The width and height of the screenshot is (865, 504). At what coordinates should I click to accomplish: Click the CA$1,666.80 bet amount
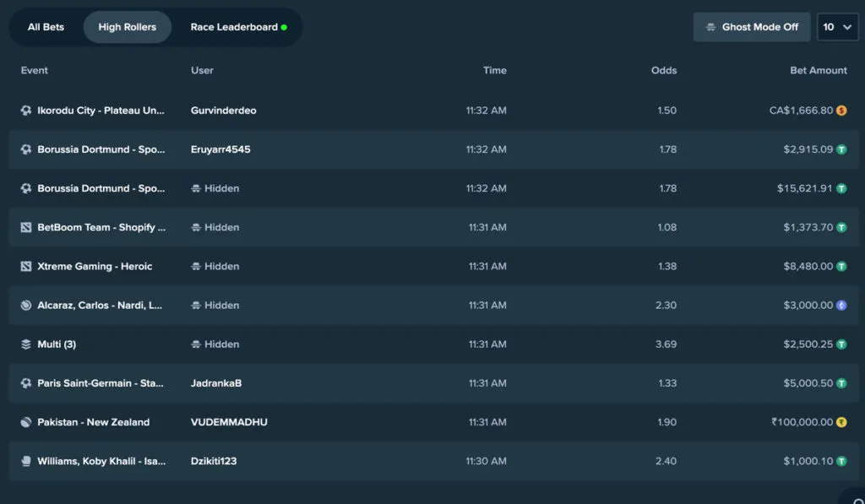[801, 111]
